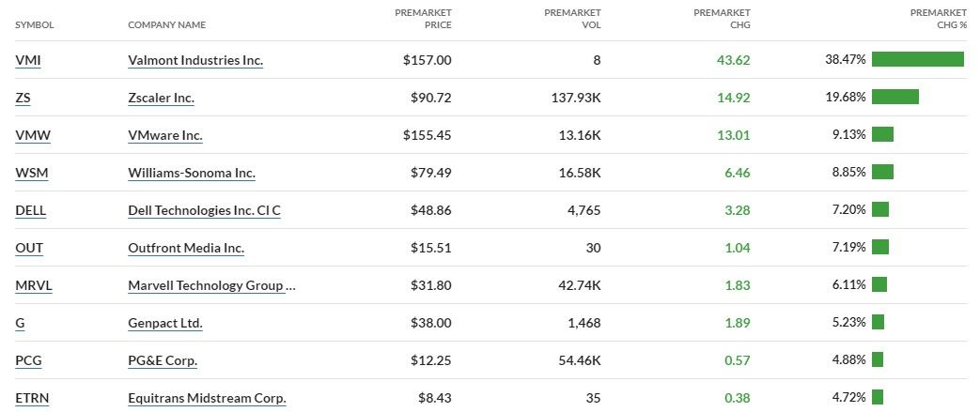The image size is (980, 412).
Task: Open Dell Technologies Inc. Cl C link
Action: coord(204,210)
